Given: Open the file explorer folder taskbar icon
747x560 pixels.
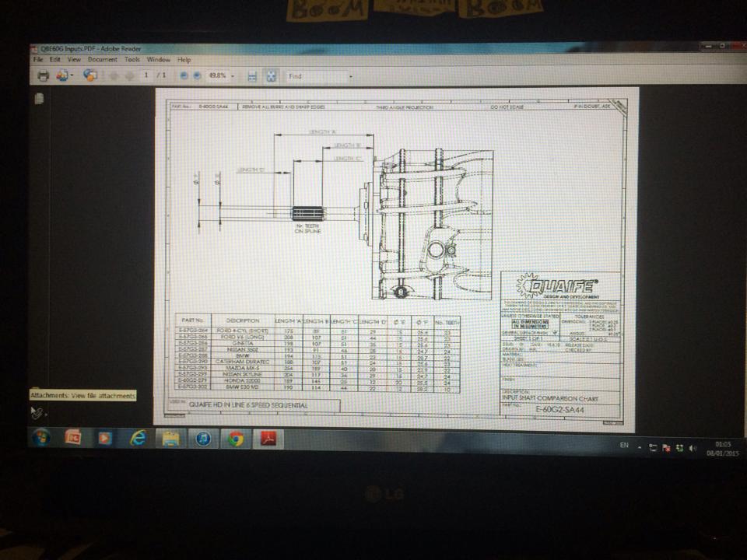Looking at the screenshot, I should [170, 438].
